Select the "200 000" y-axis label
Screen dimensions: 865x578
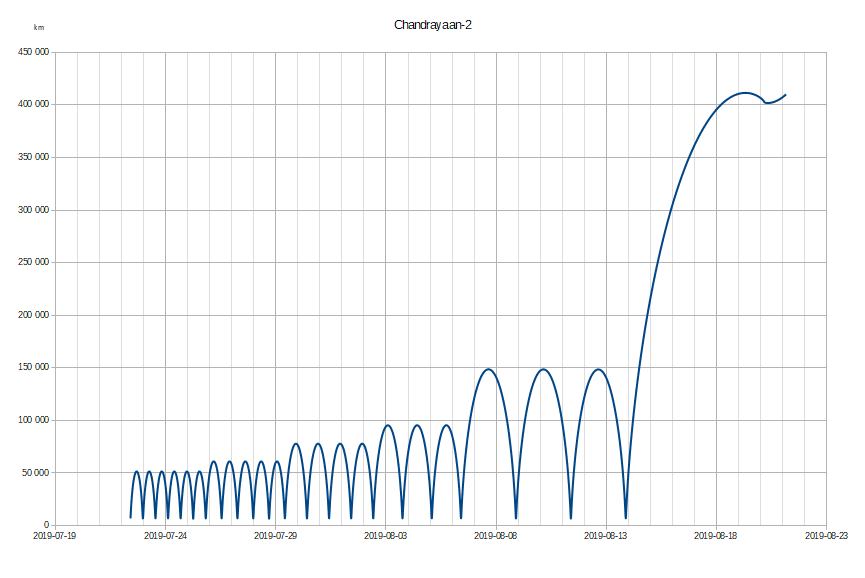coord(34,315)
